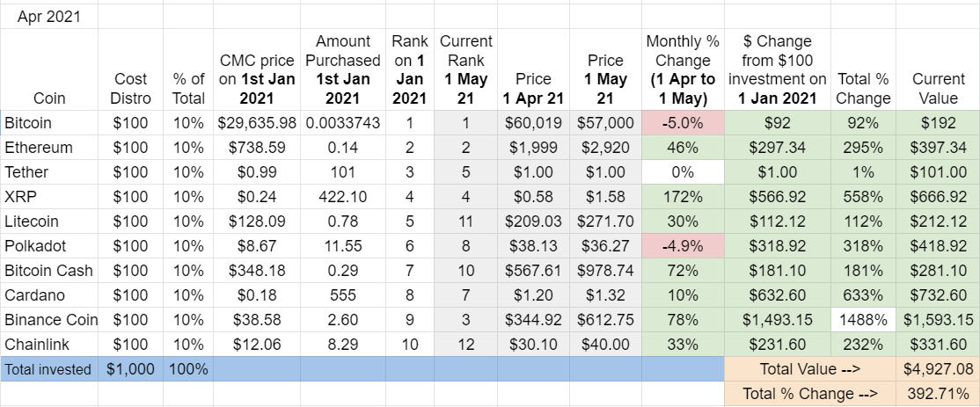This screenshot has height=407, width=980.
Task: Select the 'Ethereum' coin name cell
Action: pos(49,148)
